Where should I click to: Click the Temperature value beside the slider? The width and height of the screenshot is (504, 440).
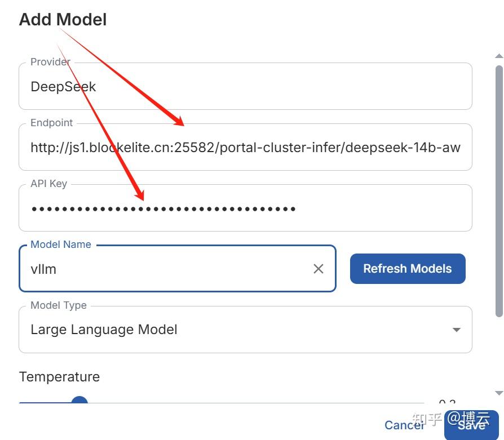click(447, 402)
